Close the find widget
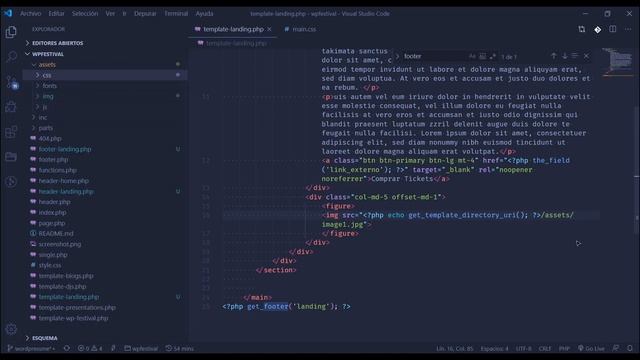 [587, 56]
